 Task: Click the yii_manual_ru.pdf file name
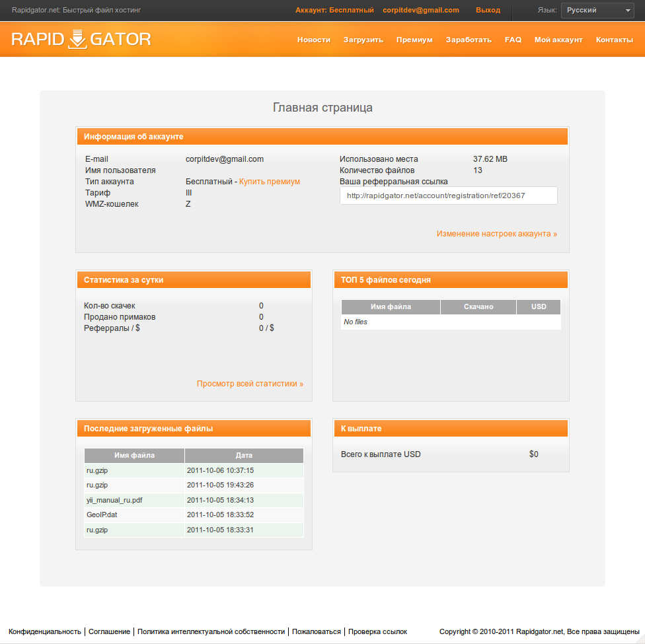[114, 500]
